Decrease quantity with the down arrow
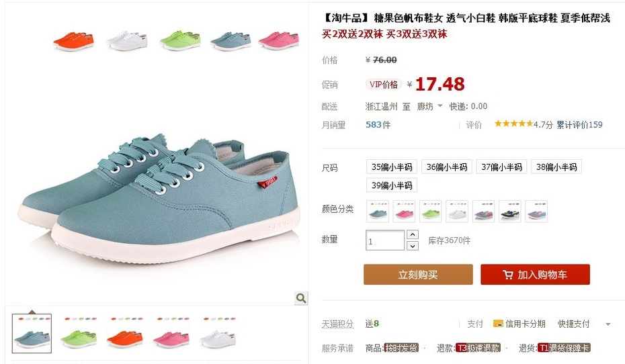625x364 pixels. point(413,246)
